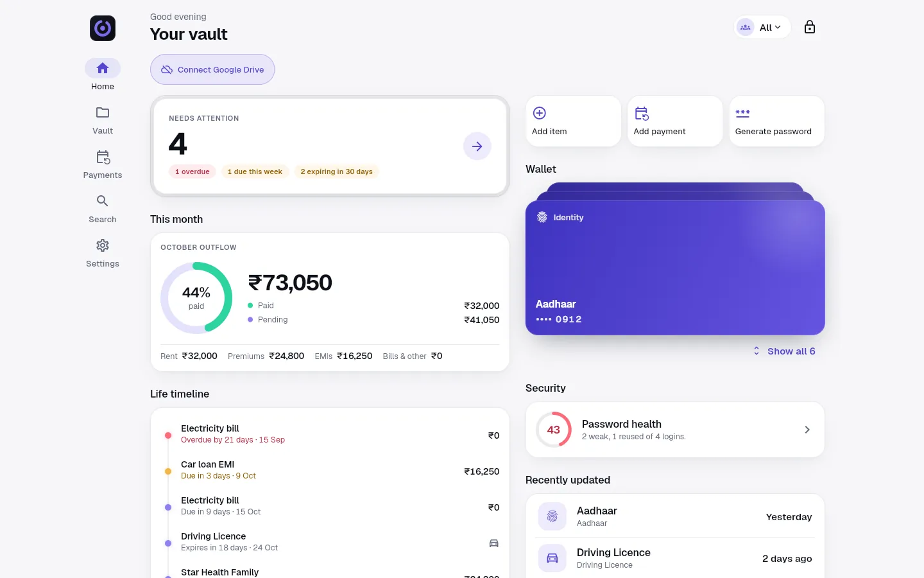Image resolution: width=924 pixels, height=578 pixels.
Task: Click the Pending ₹41,050 amount
Action: [x=482, y=320]
